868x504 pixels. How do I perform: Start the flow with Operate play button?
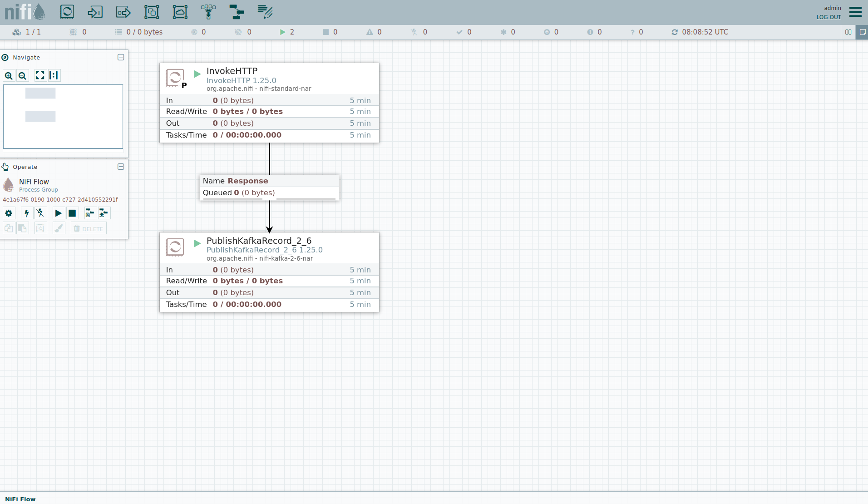(58, 213)
